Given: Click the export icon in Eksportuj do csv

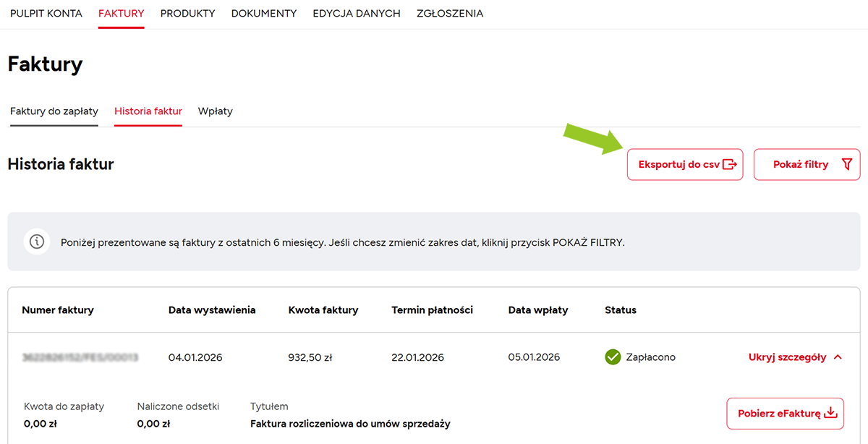Looking at the screenshot, I should point(730,165).
